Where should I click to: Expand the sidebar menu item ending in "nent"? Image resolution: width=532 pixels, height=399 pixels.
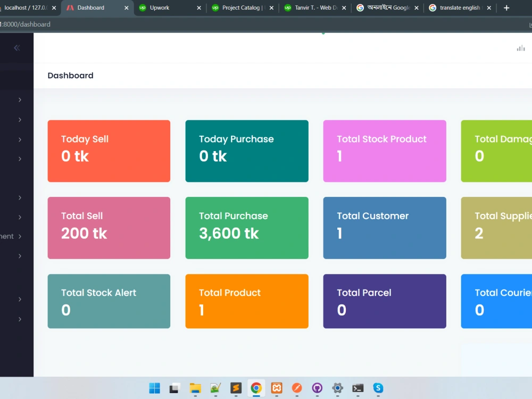(x=11, y=236)
